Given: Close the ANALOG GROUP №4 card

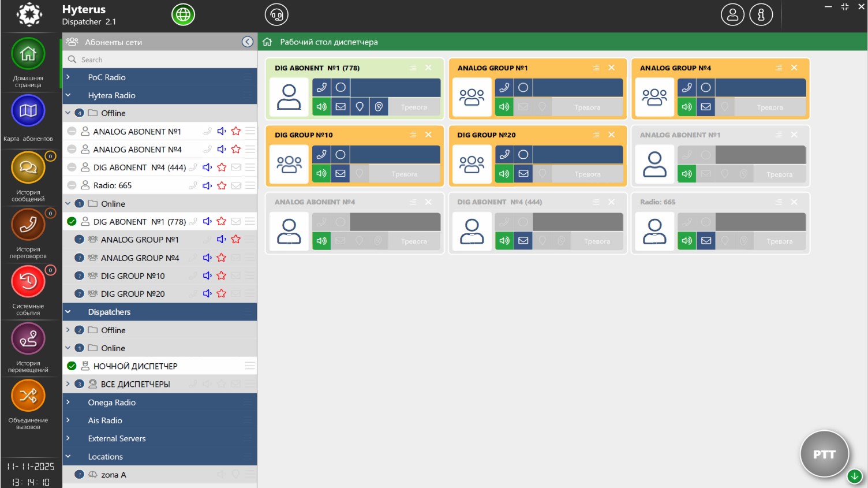Looking at the screenshot, I should point(794,68).
